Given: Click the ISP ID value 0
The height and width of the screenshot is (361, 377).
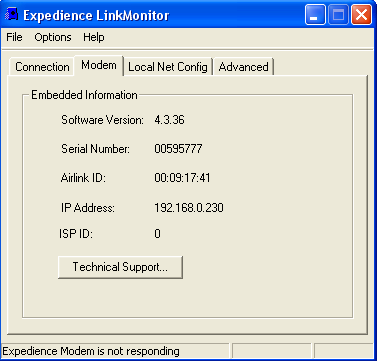Looking at the screenshot, I should pos(157,234).
